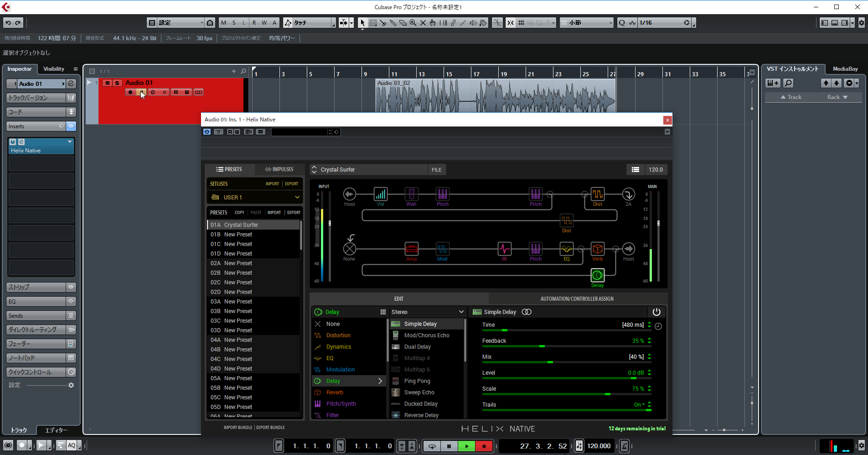Select the IR block in lower path
The width and height of the screenshot is (868, 455).
coord(504,249)
